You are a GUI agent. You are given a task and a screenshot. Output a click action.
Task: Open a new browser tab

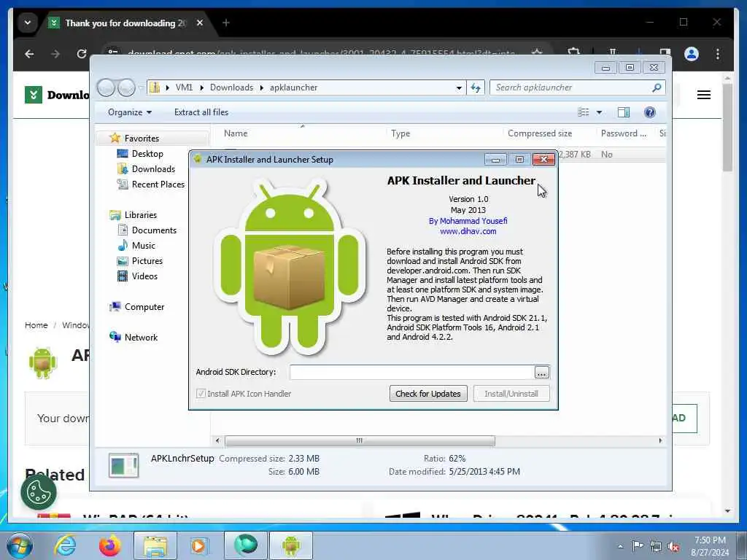click(x=226, y=23)
